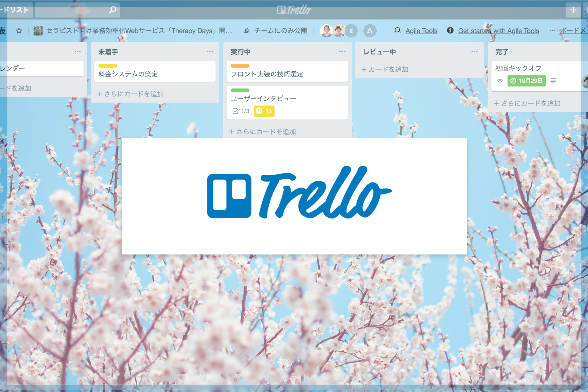Screen dimensions: 588x392
Task: Open second member avatar with hat
Action: (x=339, y=31)
